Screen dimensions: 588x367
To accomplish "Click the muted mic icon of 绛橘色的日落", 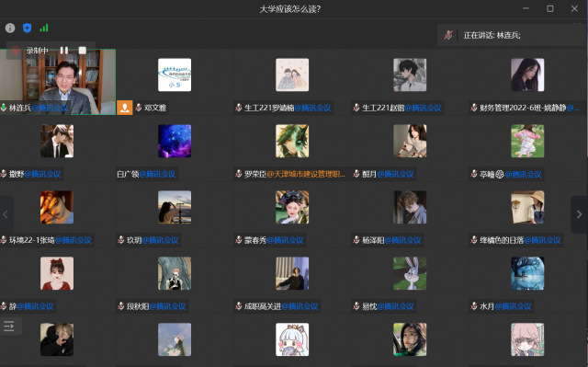I will coord(474,240).
